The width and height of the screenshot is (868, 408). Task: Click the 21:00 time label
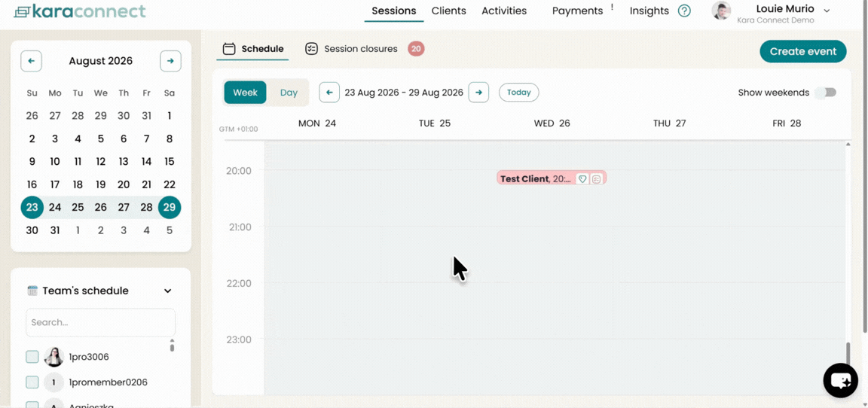pyautogui.click(x=239, y=227)
